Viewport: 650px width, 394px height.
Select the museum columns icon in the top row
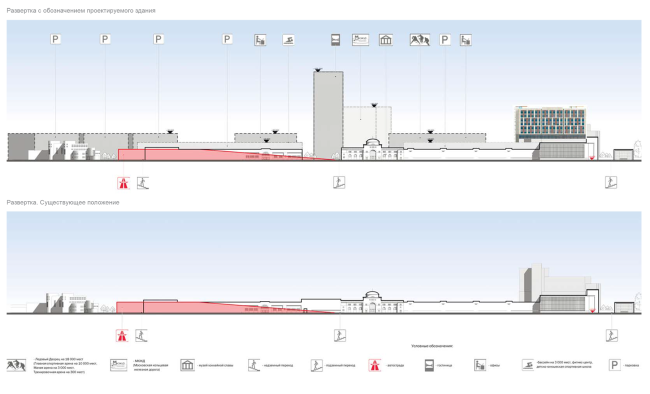point(386,40)
